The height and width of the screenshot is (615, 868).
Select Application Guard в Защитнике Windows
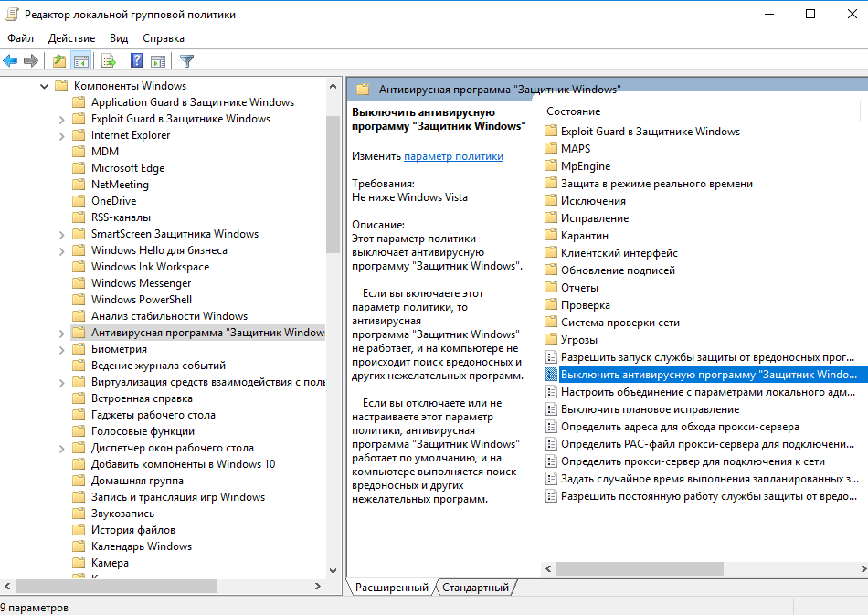click(193, 102)
